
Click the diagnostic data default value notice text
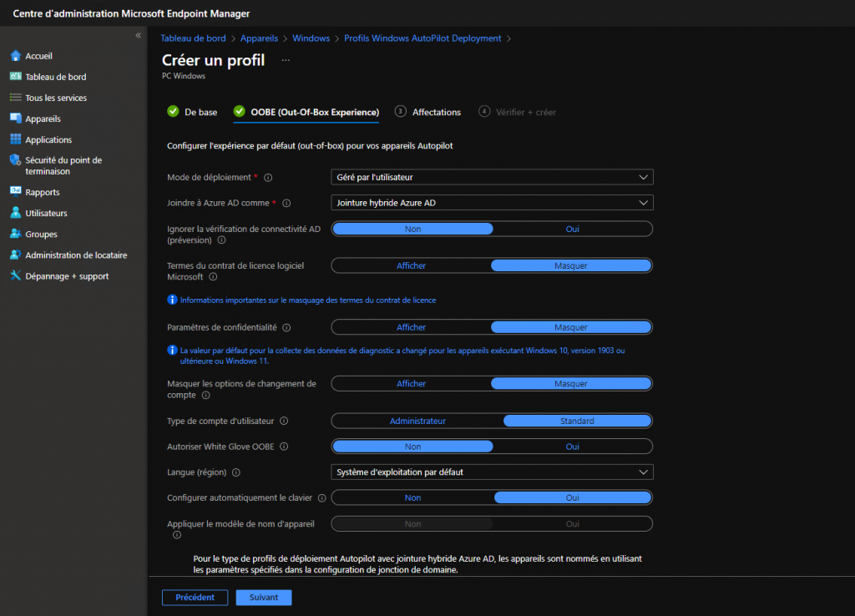402,356
